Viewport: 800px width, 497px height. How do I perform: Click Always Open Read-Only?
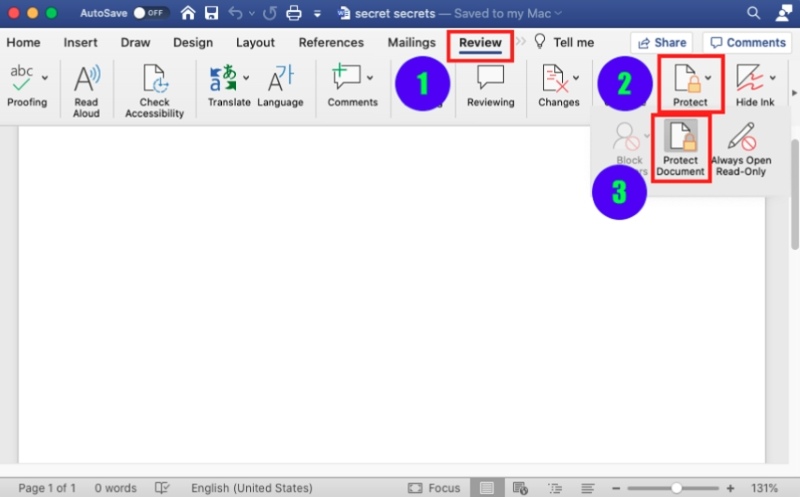pyautogui.click(x=741, y=148)
